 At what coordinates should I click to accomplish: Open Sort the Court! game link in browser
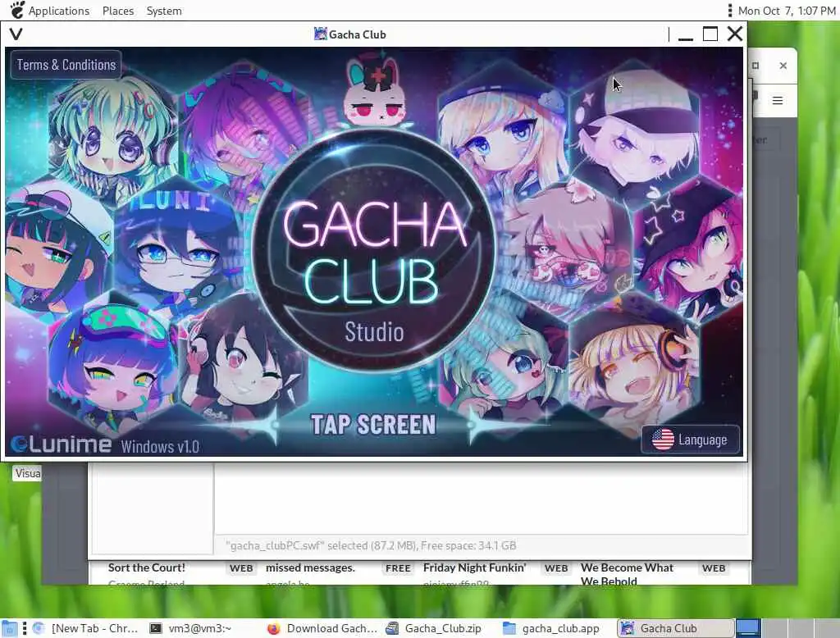pos(146,567)
